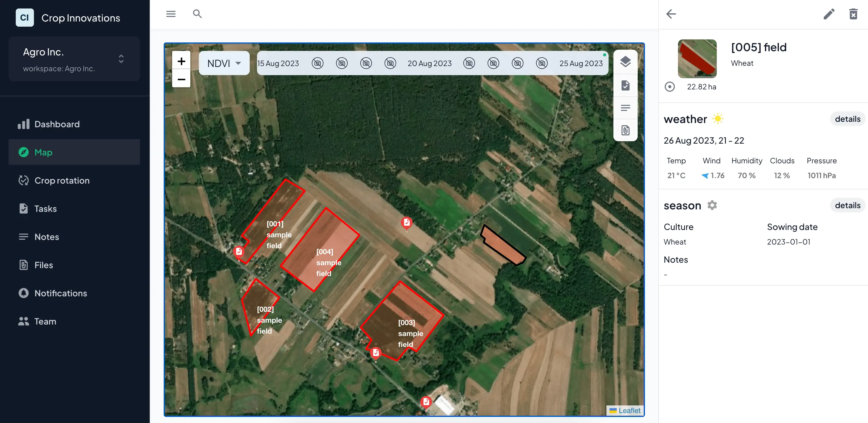Click the first no-image camera marker after 15 Aug
This screenshot has height=423, width=868.
coord(318,63)
